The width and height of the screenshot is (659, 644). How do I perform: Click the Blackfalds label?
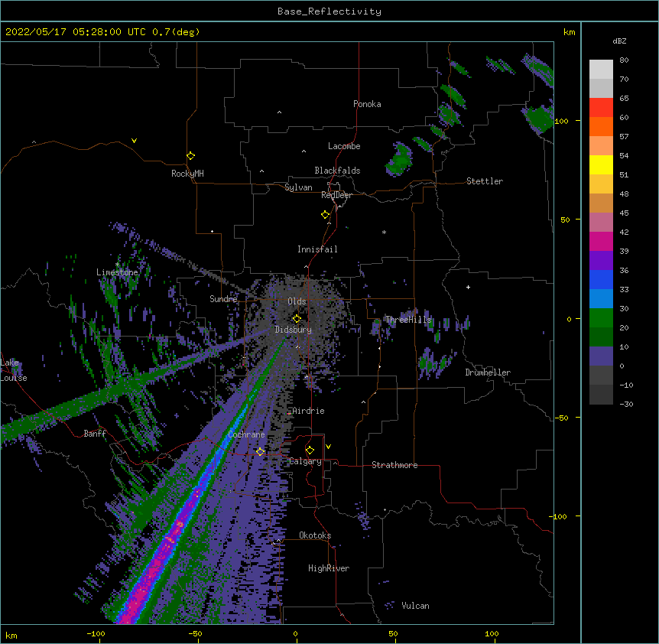[337, 171]
